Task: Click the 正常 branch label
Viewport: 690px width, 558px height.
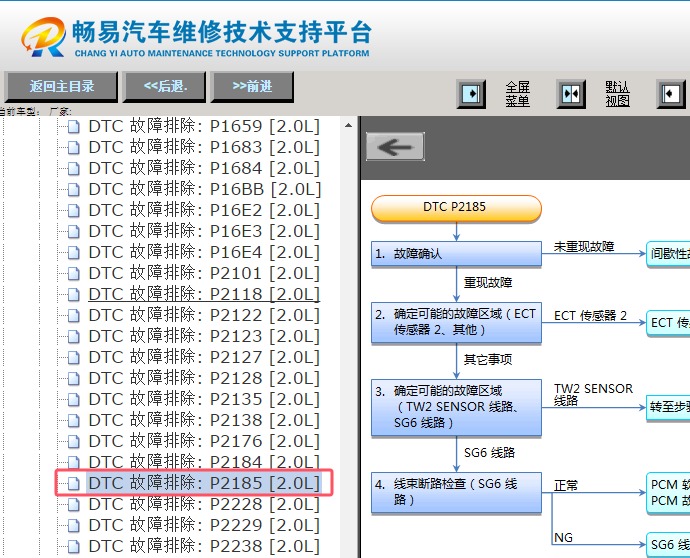Action: (566, 485)
